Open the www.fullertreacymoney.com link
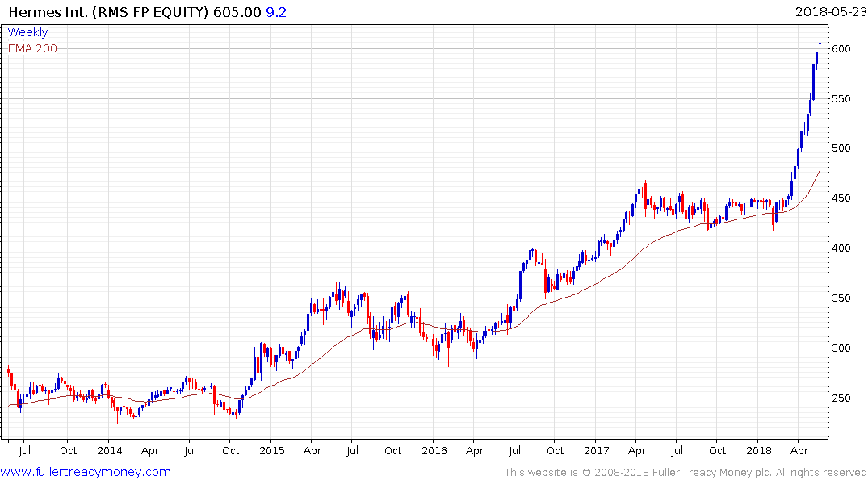The width and height of the screenshot is (868, 484). pyautogui.click(x=86, y=472)
